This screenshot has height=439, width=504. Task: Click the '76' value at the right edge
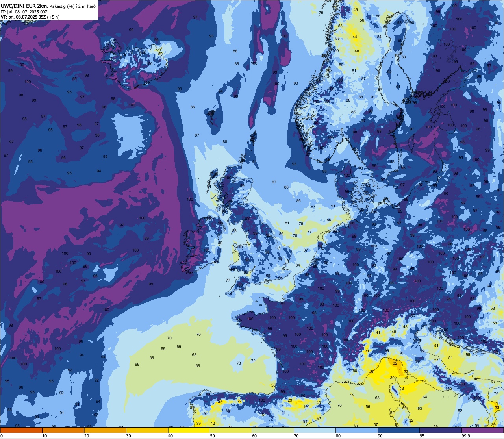(496, 394)
